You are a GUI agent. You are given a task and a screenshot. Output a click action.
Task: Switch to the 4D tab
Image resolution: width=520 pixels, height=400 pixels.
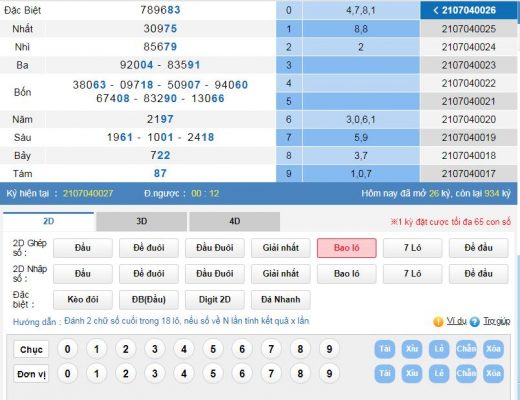click(234, 222)
